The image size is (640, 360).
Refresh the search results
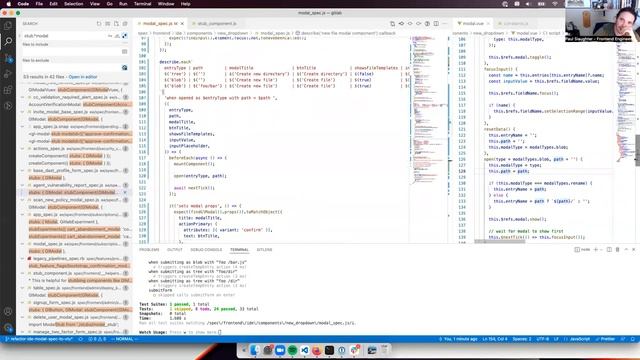click(99, 24)
